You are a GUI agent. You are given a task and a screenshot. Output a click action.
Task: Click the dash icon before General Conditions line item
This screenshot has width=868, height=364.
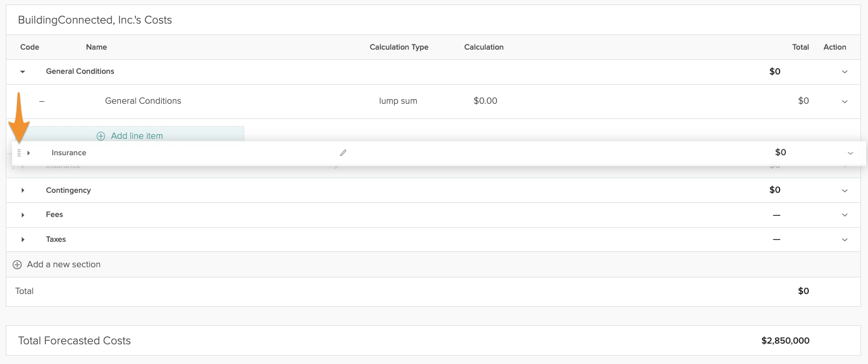point(42,101)
